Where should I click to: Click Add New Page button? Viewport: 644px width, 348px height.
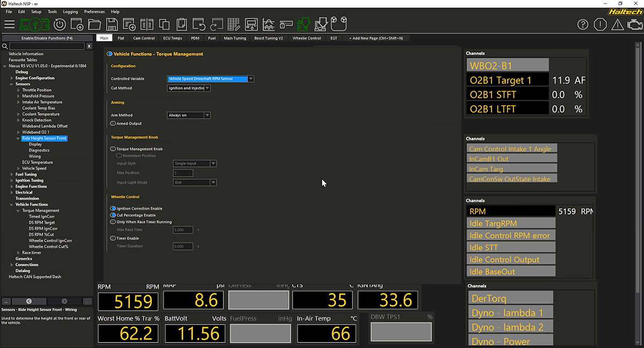tap(376, 38)
